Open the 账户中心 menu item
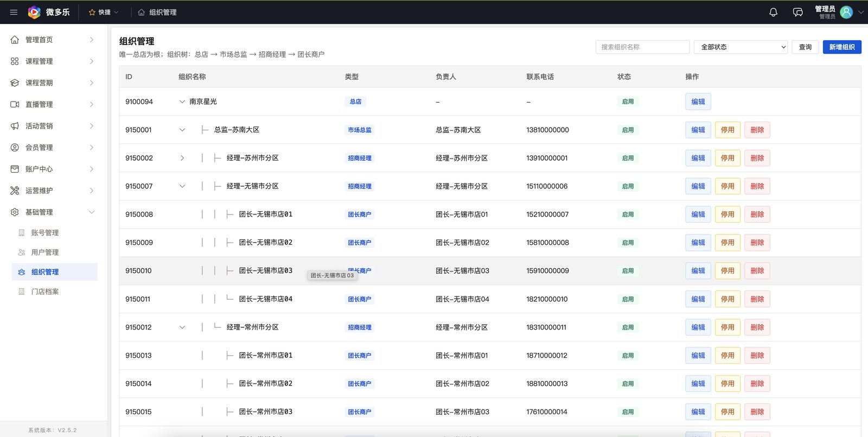The image size is (868, 437). coord(53,169)
